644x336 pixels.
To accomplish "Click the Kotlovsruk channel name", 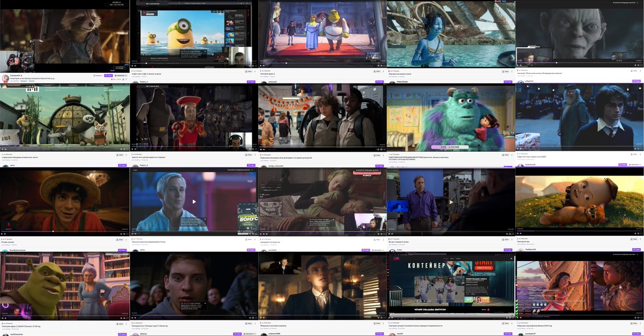I will [530, 165].
